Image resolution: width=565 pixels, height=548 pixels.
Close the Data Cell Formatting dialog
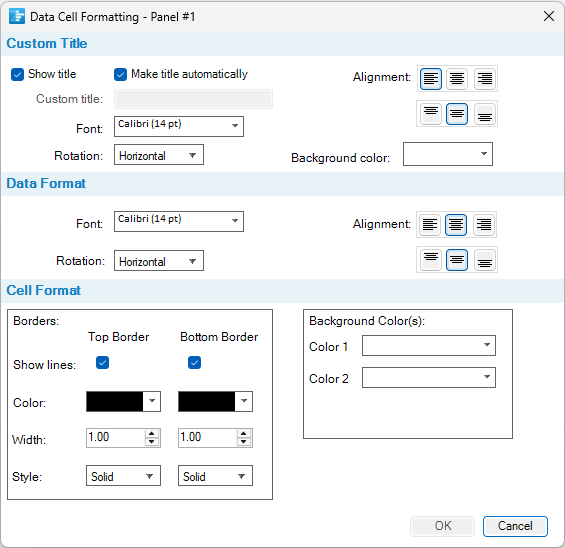click(x=549, y=16)
